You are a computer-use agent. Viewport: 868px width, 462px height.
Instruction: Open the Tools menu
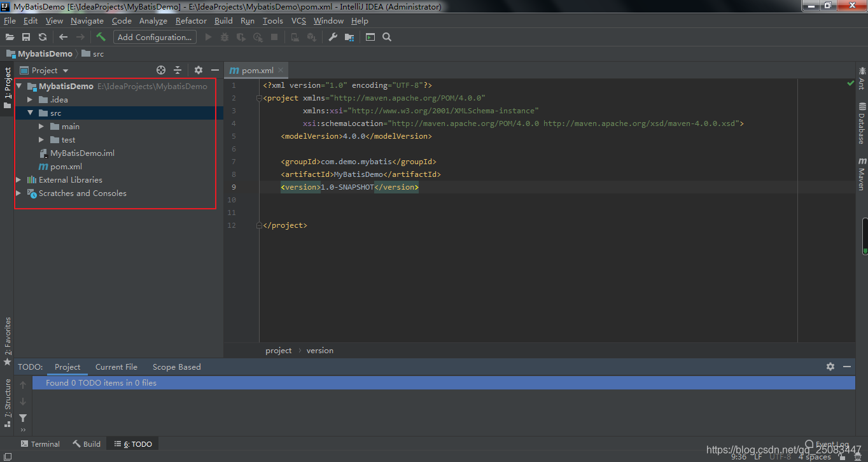(273, 20)
